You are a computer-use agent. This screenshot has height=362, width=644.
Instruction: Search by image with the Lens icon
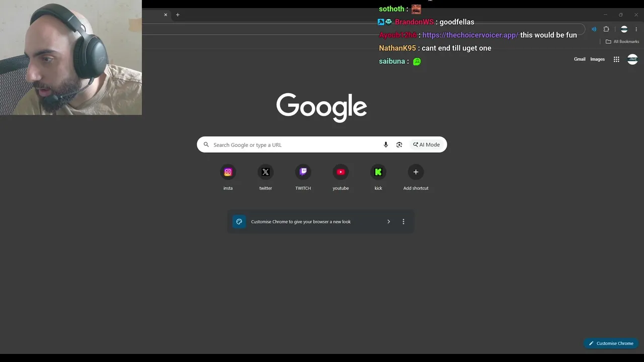(399, 145)
